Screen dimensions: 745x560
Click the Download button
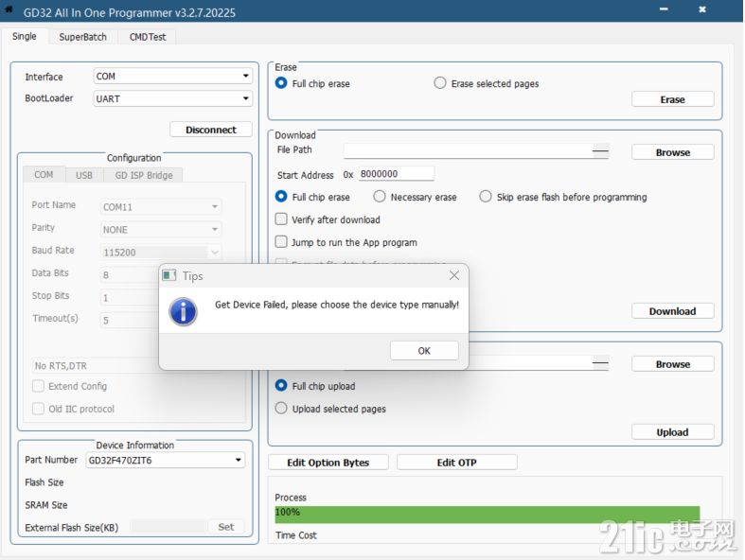[x=672, y=311]
